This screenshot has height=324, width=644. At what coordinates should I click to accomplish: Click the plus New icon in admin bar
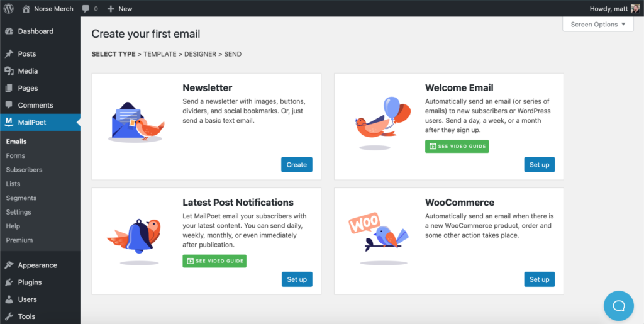pos(111,9)
